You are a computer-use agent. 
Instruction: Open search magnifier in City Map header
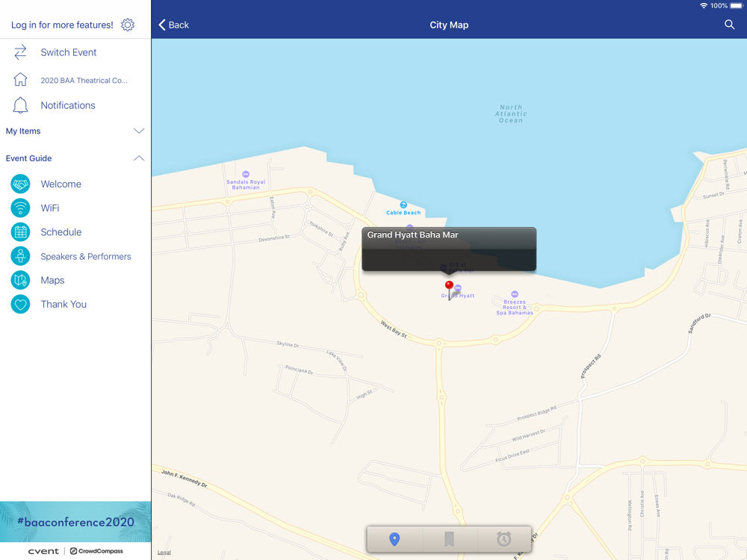tap(729, 25)
